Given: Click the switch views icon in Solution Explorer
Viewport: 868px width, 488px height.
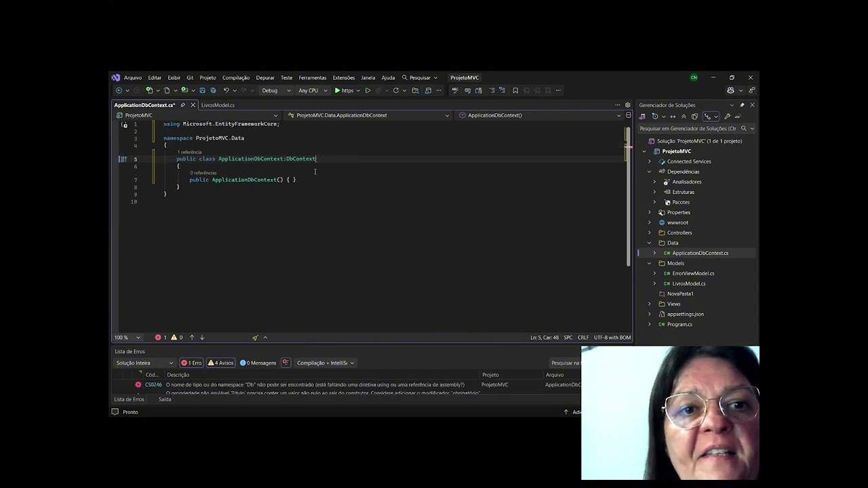Looking at the screenshot, I should pyautogui.click(x=642, y=117).
